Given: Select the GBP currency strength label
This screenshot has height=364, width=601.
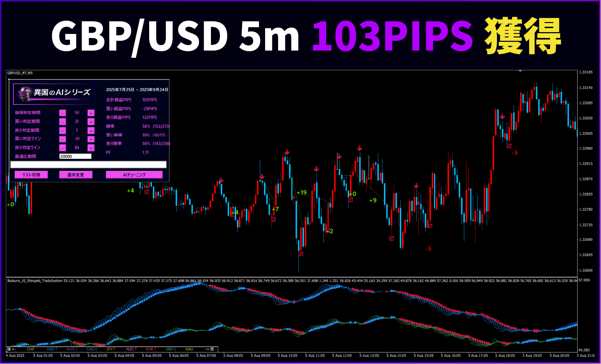Looking at the screenshot, I should click(170, 349).
